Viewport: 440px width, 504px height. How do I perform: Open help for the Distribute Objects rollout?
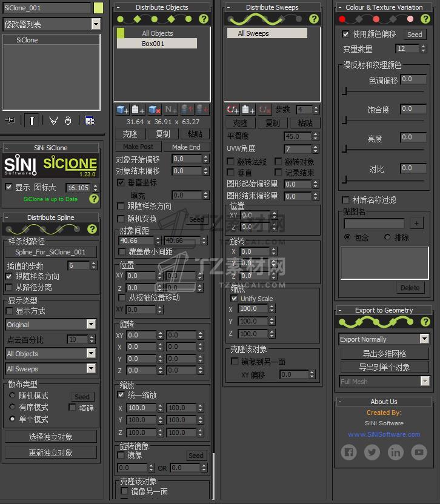coord(204,19)
